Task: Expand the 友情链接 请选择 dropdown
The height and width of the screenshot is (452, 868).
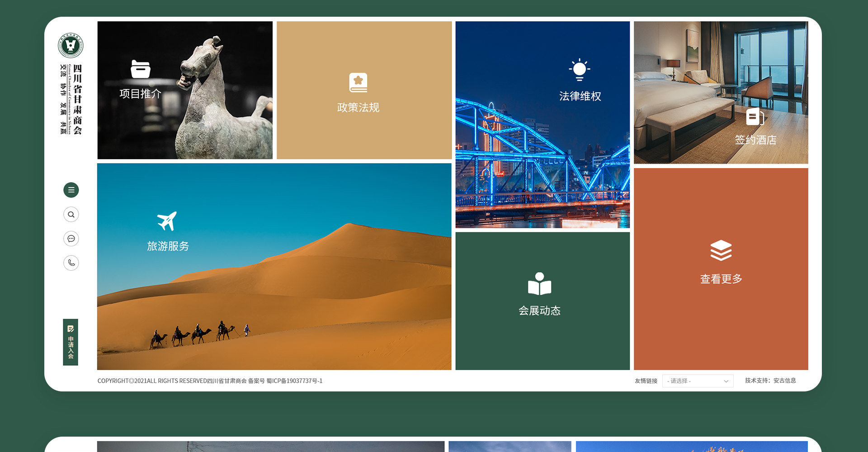Action: [x=697, y=381]
